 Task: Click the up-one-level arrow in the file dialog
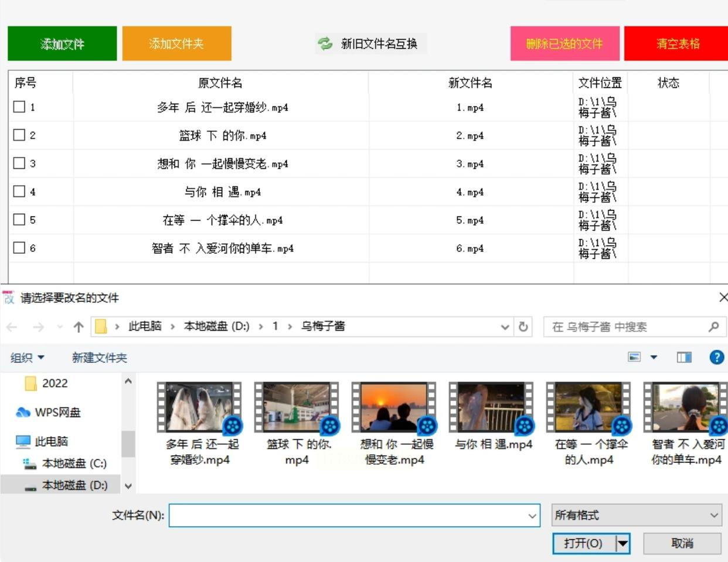pyautogui.click(x=79, y=327)
